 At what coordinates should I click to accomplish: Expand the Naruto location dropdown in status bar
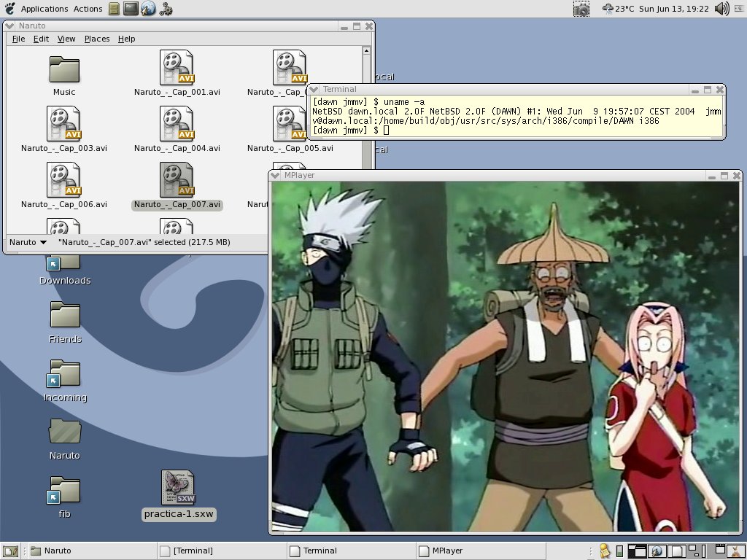click(x=28, y=242)
